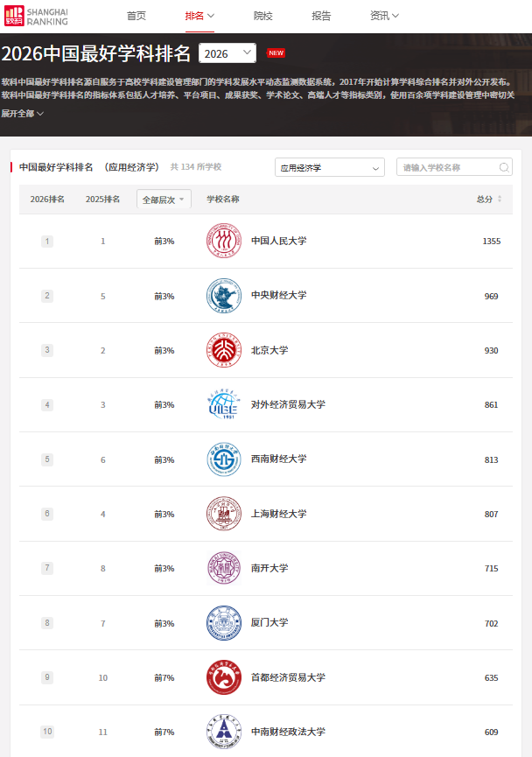
Task: Click the score 807
Action: pyautogui.click(x=492, y=515)
